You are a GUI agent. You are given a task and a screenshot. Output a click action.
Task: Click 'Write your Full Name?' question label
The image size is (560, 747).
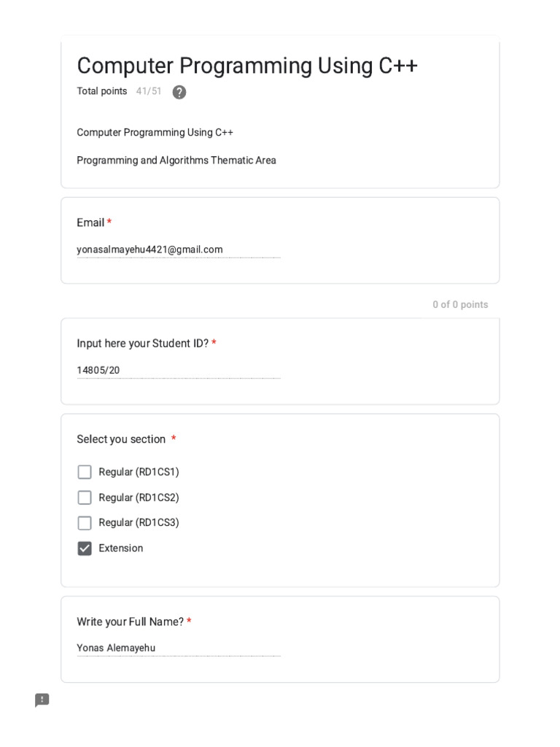130,622
